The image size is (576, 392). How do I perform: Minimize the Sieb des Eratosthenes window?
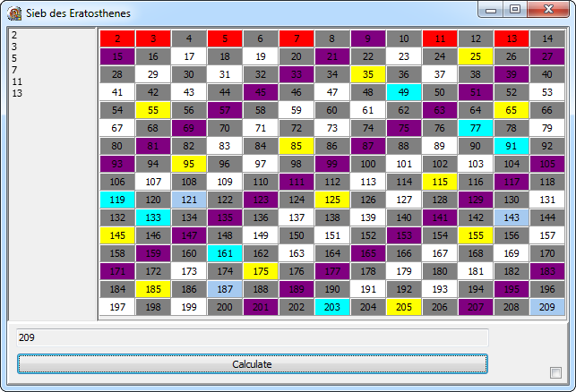pyautogui.click(x=492, y=10)
